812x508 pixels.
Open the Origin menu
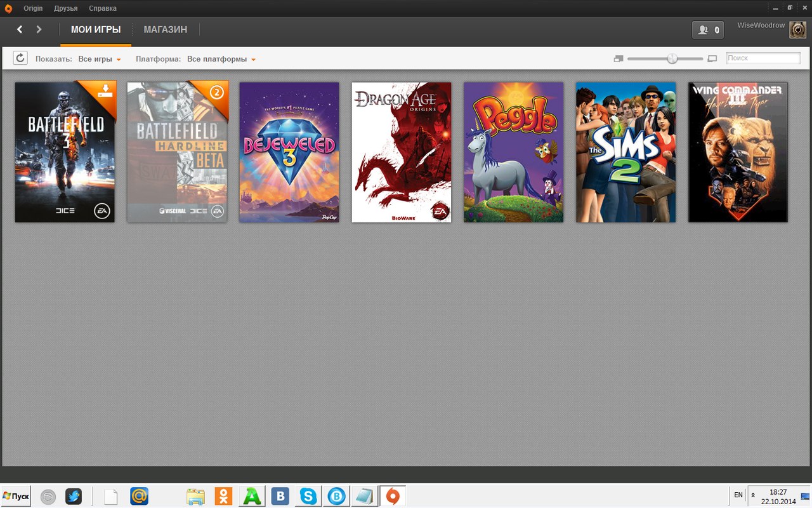[33, 8]
